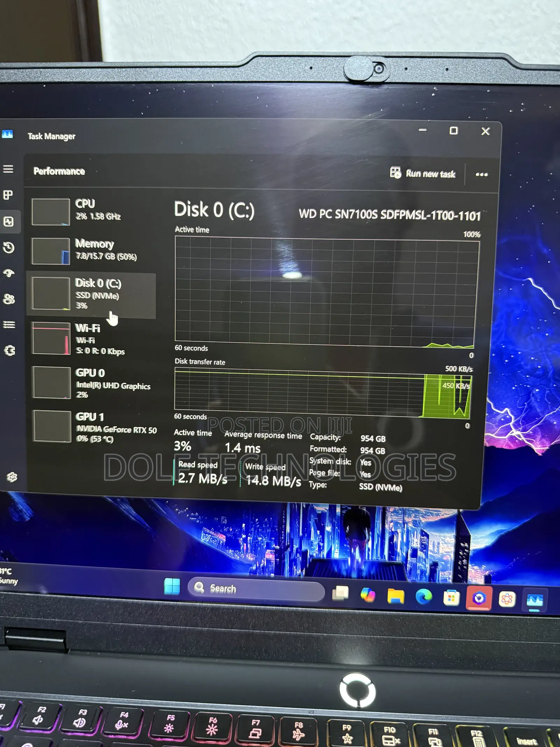Select GPU 0 Intel UHD Graphics entry
The height and width of the screenshot is (747, 560).
(92, 383)
